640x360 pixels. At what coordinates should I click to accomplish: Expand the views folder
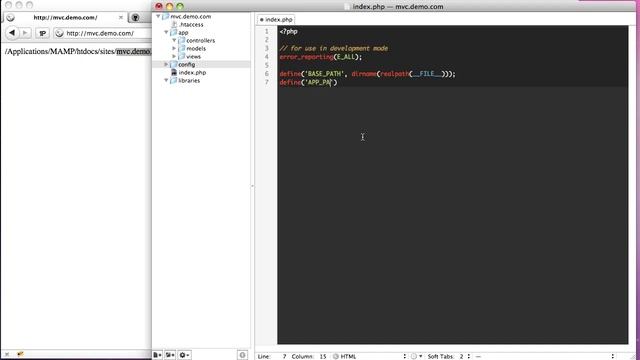174,56
